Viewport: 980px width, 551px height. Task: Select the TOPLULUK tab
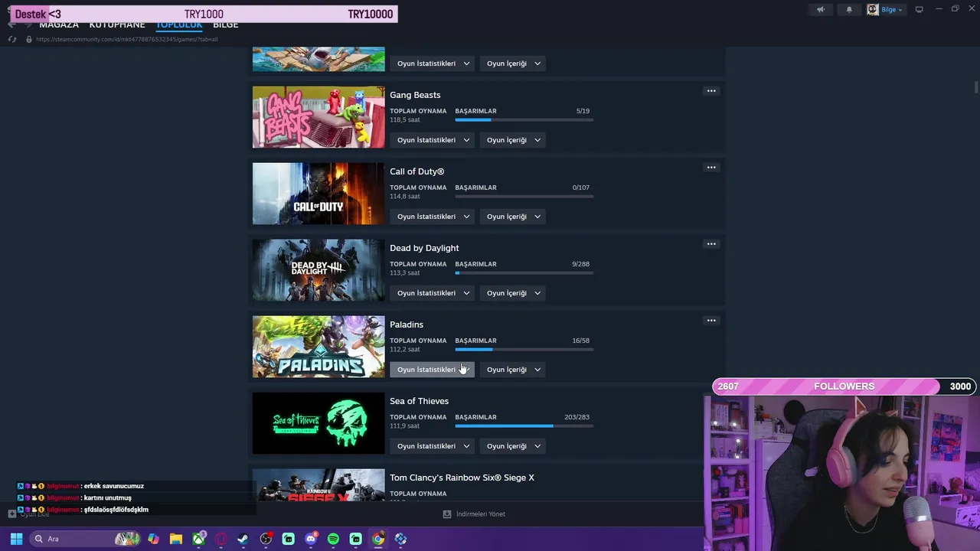click(x=179, y=25)
